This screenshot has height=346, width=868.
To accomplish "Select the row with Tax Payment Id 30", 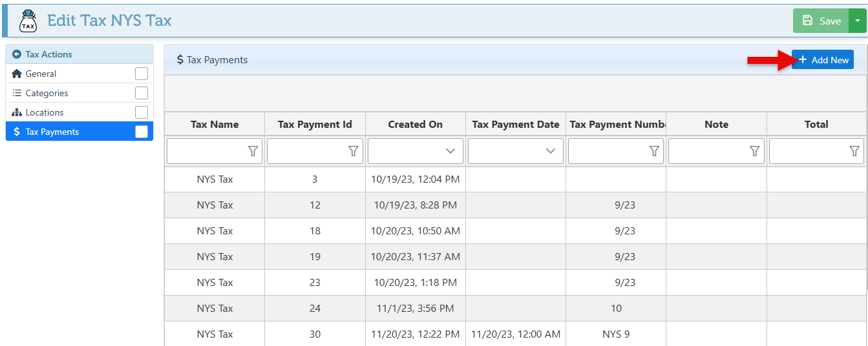I will (x=315, y=334).
